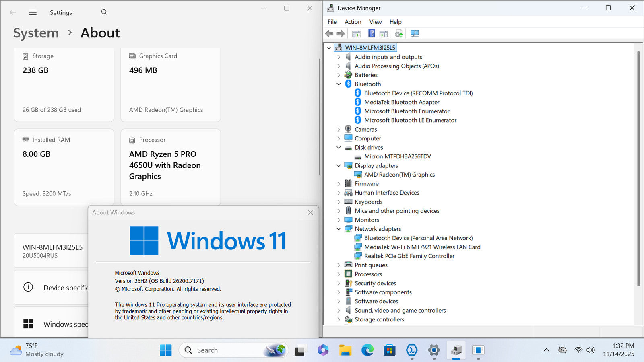Click the Show/Hide Action Pane toolbar icon
This screenshot has height=362, width=644.
coord(384,34)
